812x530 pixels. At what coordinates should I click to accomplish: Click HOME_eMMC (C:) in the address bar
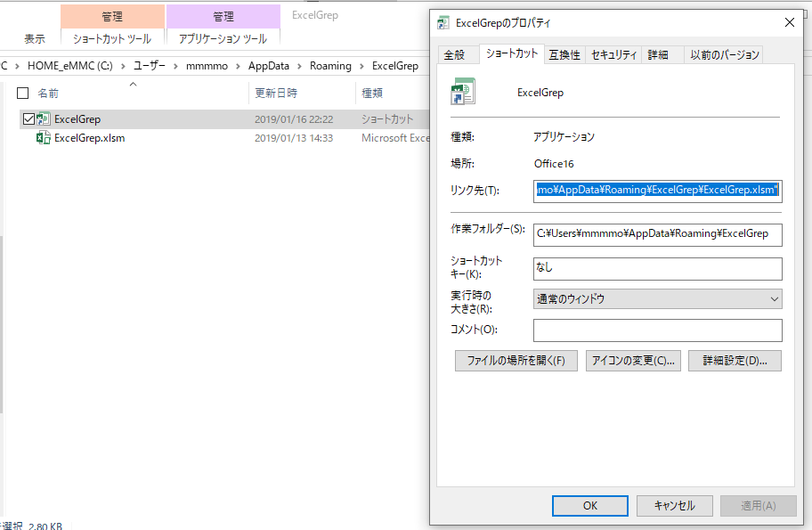[70, 66]
